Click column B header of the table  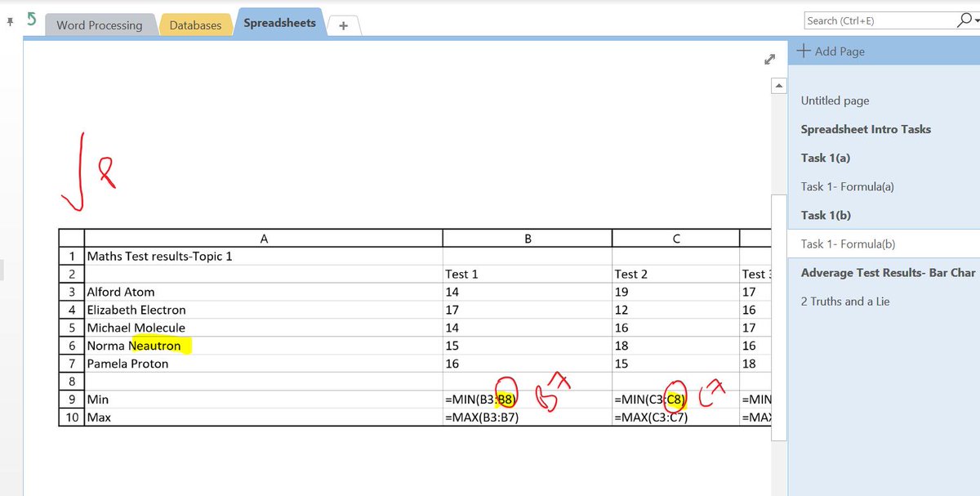(528, 239)
